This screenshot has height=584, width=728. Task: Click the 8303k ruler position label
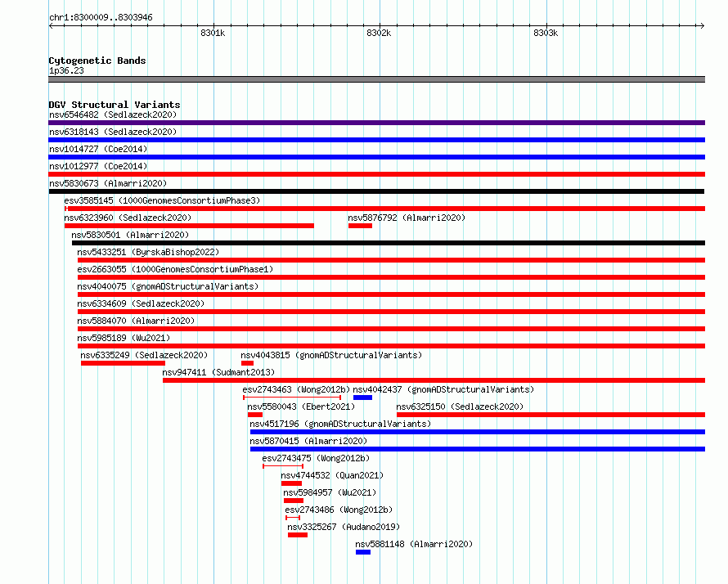(x=546, y=33)
